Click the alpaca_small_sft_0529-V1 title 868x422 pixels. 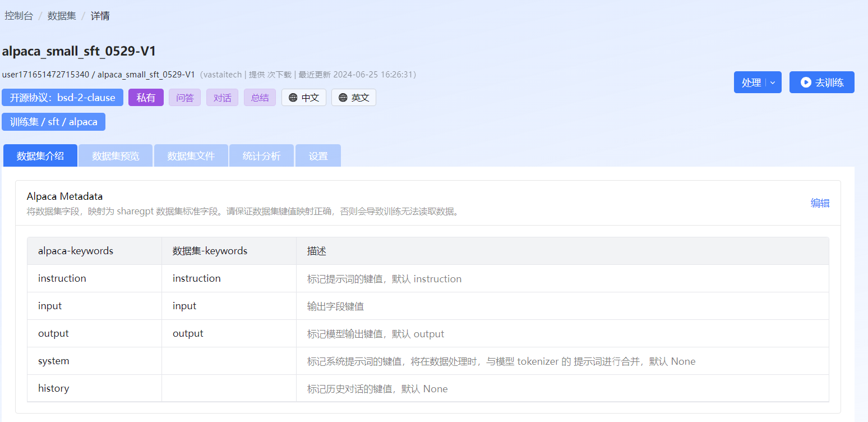click(79, 51)
